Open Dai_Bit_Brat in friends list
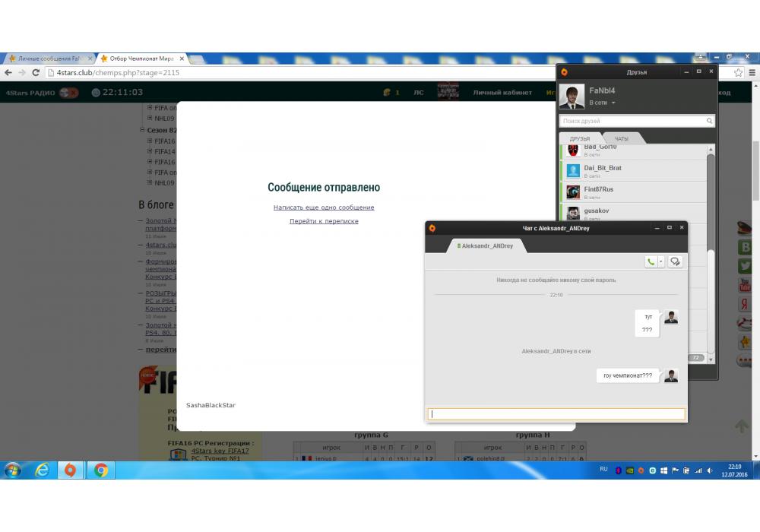Viewport: 760px width, 532px height. tap(603, 168)
